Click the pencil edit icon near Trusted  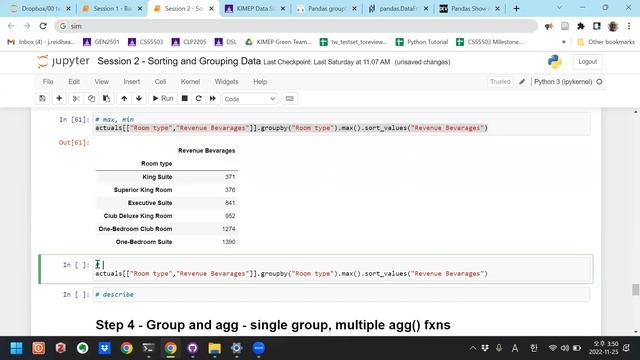[522, 82]
